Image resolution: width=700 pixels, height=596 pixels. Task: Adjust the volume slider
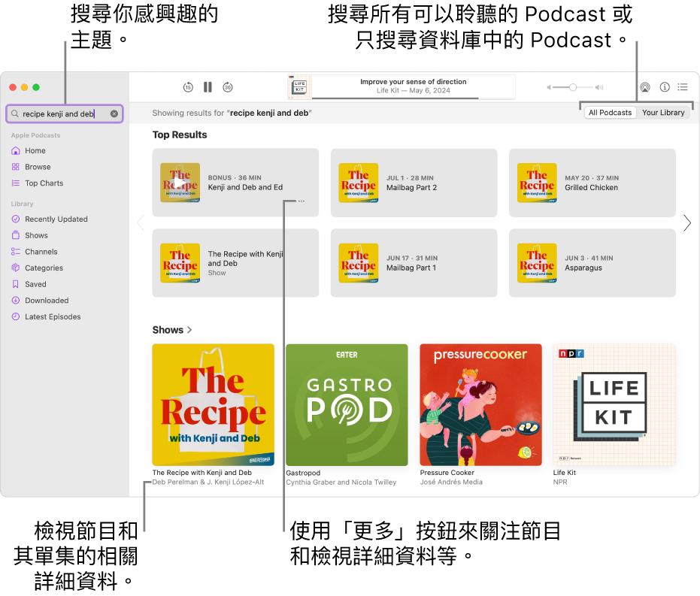[x=573, y=87]
